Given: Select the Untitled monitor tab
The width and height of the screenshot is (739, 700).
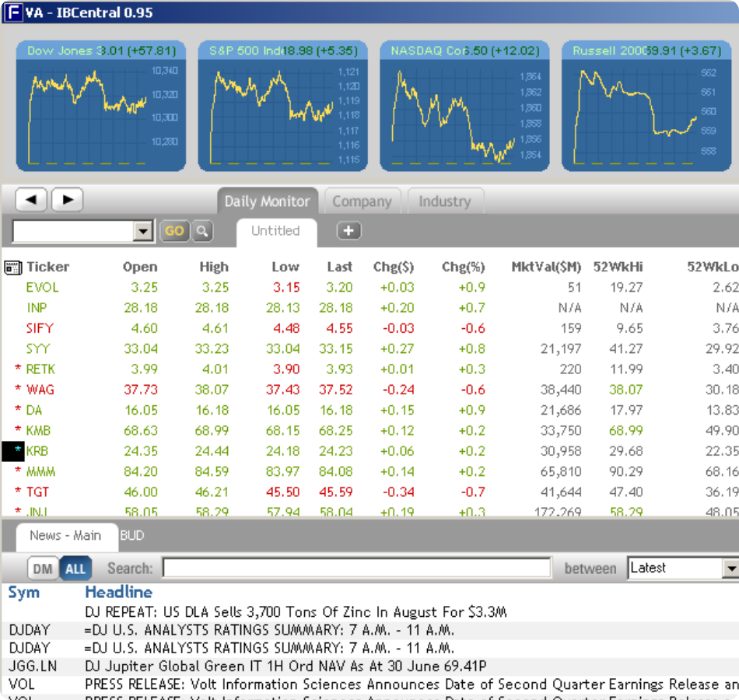Looking at the screenshot, I should coord(275,232).
